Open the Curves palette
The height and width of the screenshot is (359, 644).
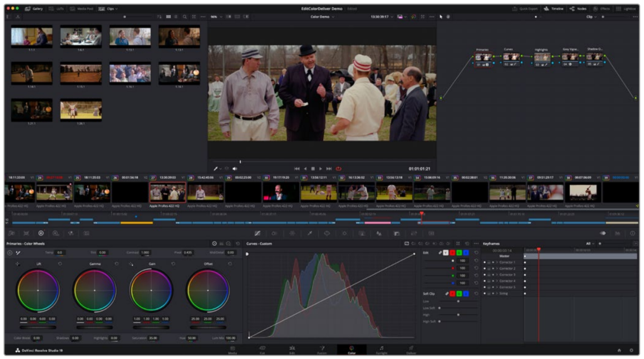pyautogui.click(x=258, y=233)
